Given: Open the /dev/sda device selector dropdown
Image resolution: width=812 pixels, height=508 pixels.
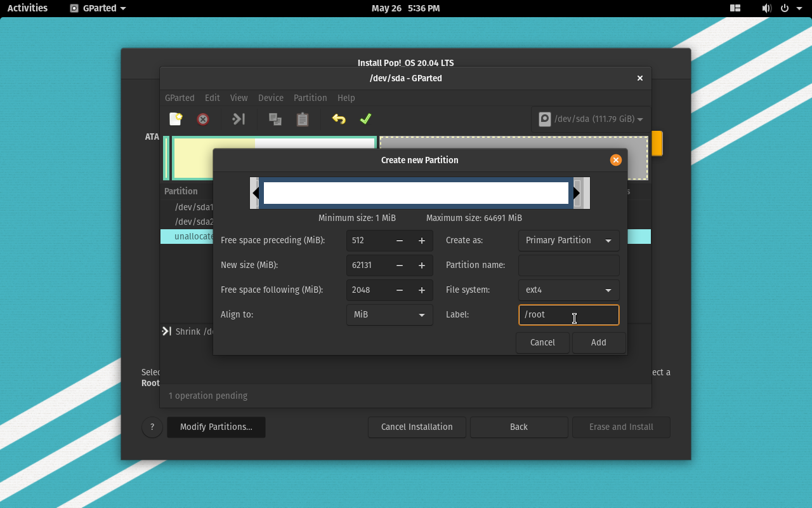Looking at the screenshot, I should [x=589, y=119].
